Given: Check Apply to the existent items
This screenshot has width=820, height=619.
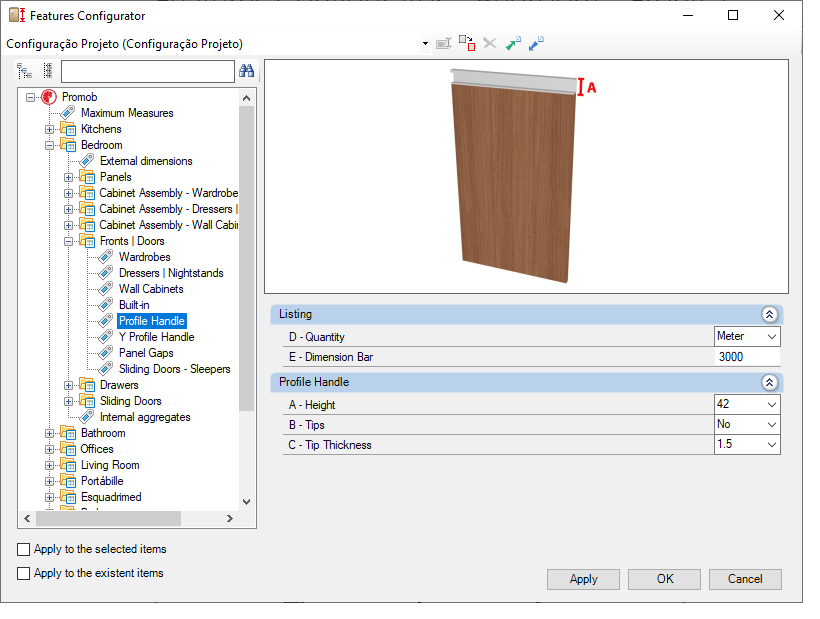Looking at the screenshot, I should (24, 573).
